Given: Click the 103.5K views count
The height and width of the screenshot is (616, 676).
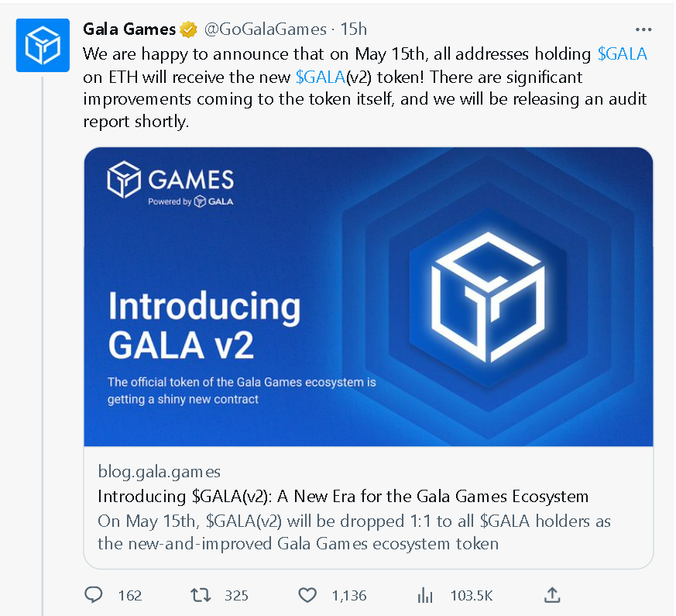Looking at the screenshot, I should [x=472, y=596].
